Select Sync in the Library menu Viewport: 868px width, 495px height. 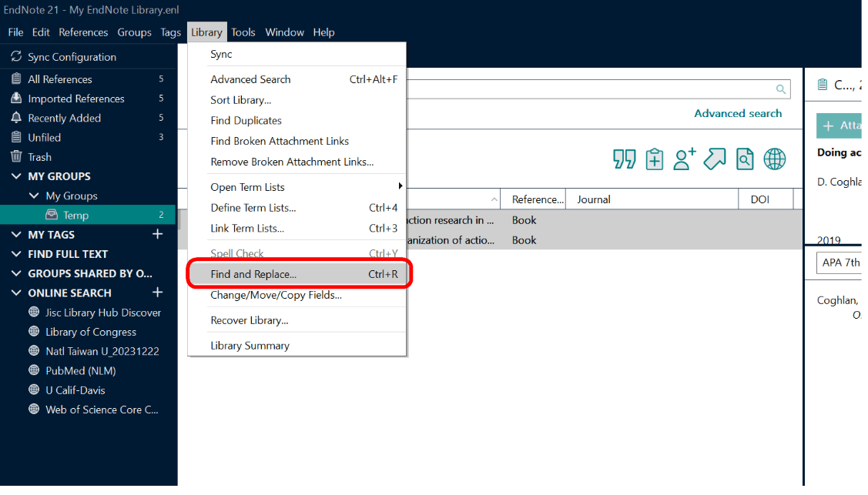[x=297, y=54]
